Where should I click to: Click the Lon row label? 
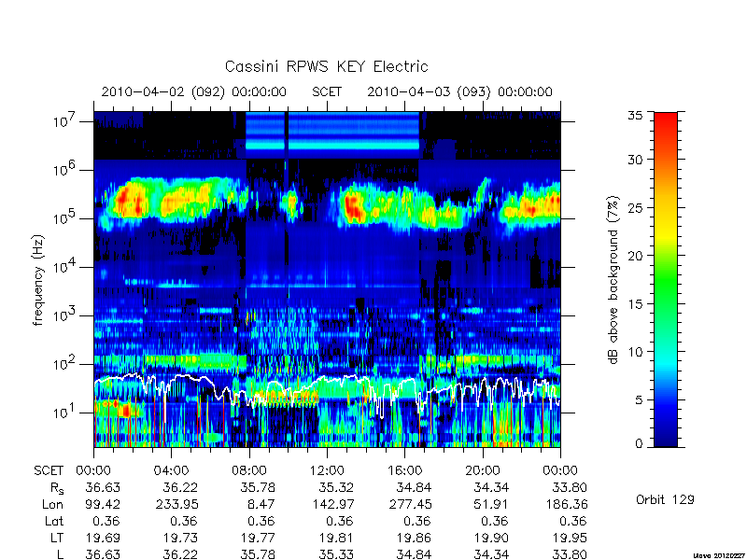[x=52, y=504]
